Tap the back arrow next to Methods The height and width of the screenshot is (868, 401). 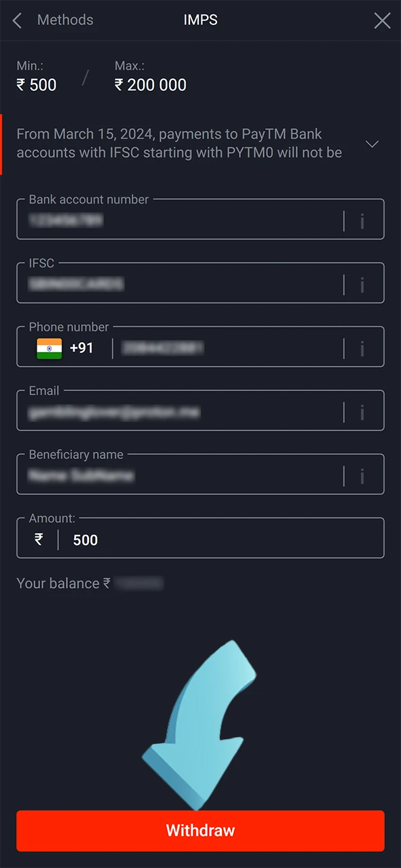point(17,20)
